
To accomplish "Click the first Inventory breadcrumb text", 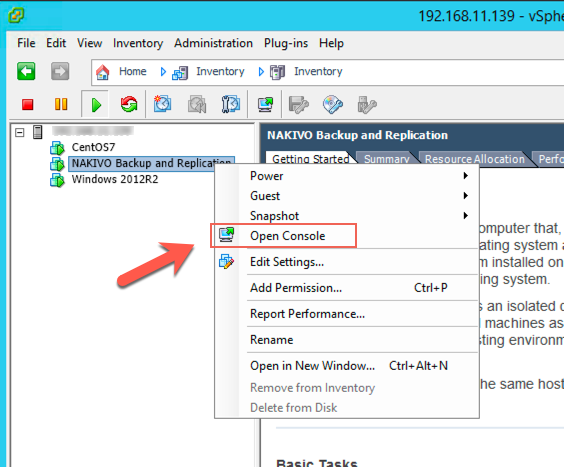I will pos(220,71).
